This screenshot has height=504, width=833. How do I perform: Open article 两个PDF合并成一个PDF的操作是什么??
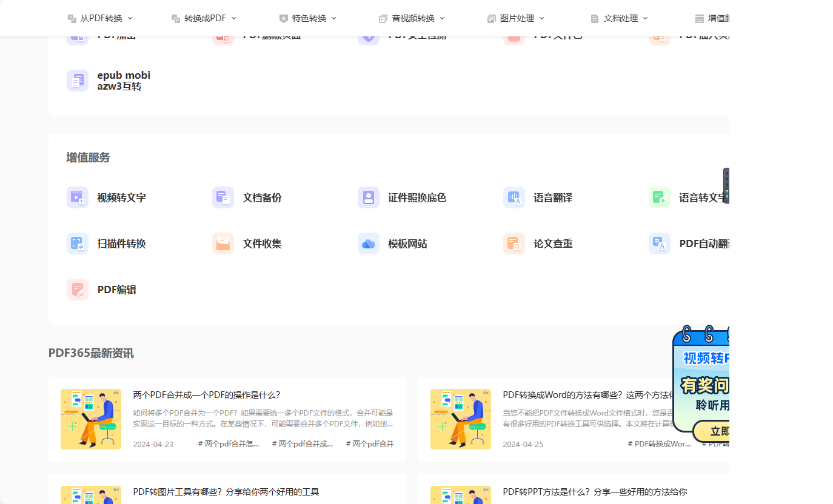207,395
